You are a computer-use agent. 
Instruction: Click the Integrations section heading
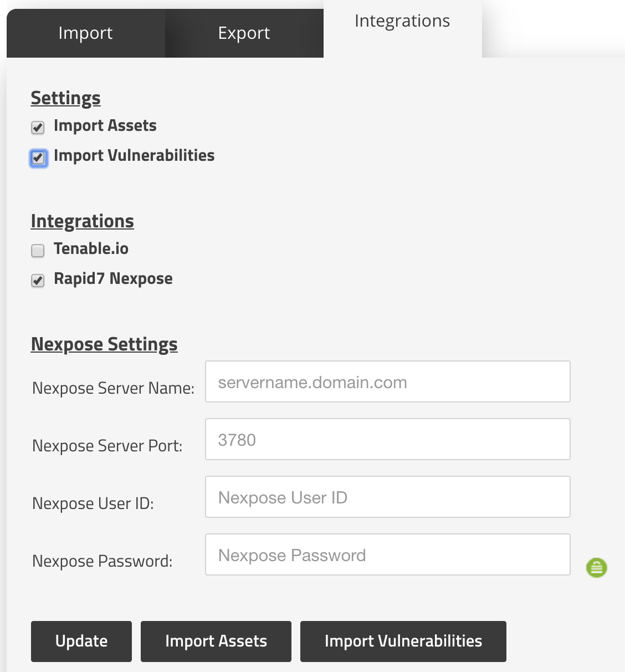coord(83,221)
